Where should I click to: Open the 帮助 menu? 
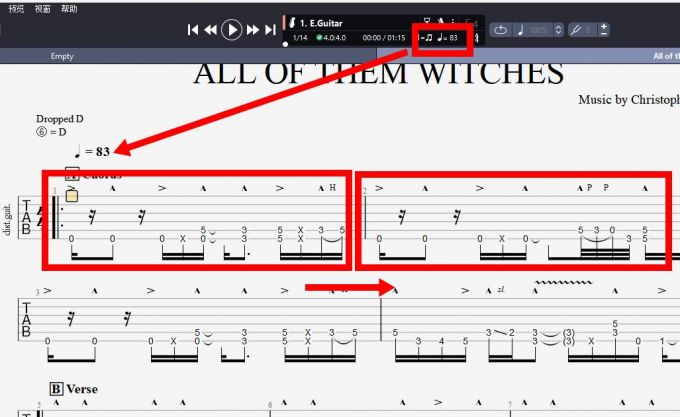click(x=69, y=9)
